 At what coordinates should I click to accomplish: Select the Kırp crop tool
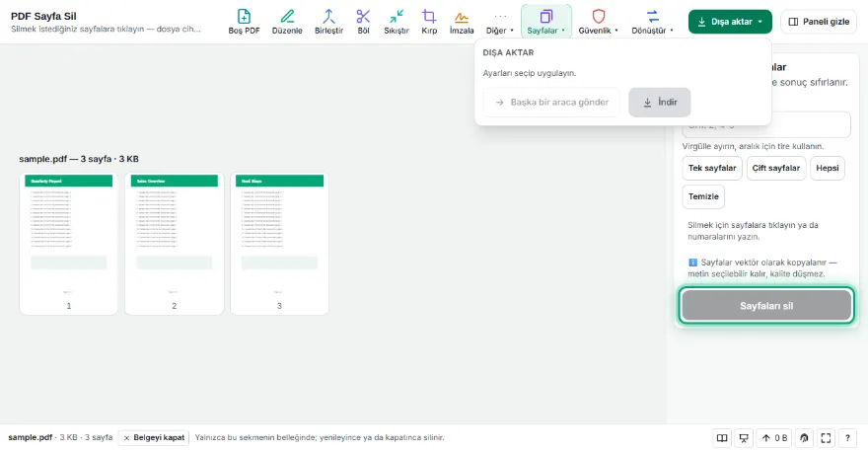coord(429,22)
